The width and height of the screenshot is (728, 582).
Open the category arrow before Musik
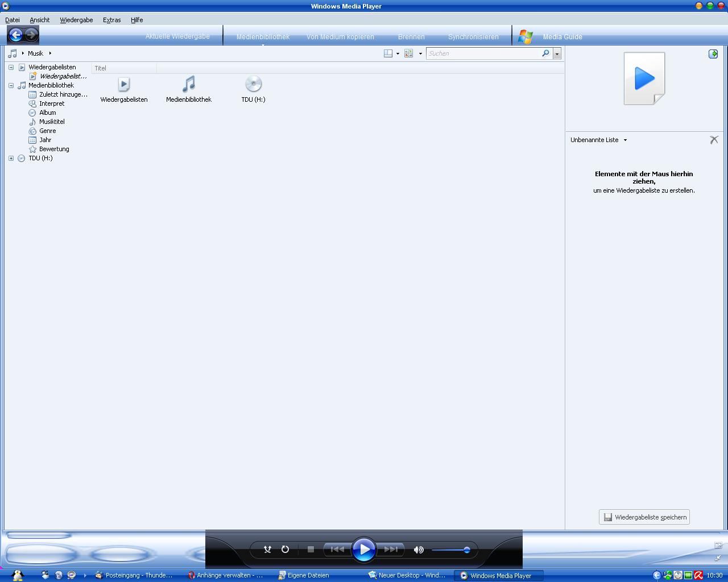point(23,53)
